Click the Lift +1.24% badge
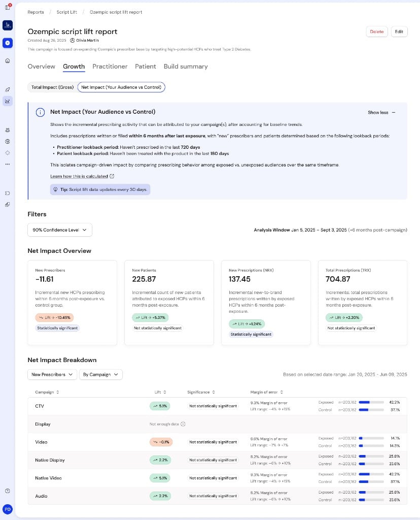This screenshot has height=520, width=420. pos(247,324)
